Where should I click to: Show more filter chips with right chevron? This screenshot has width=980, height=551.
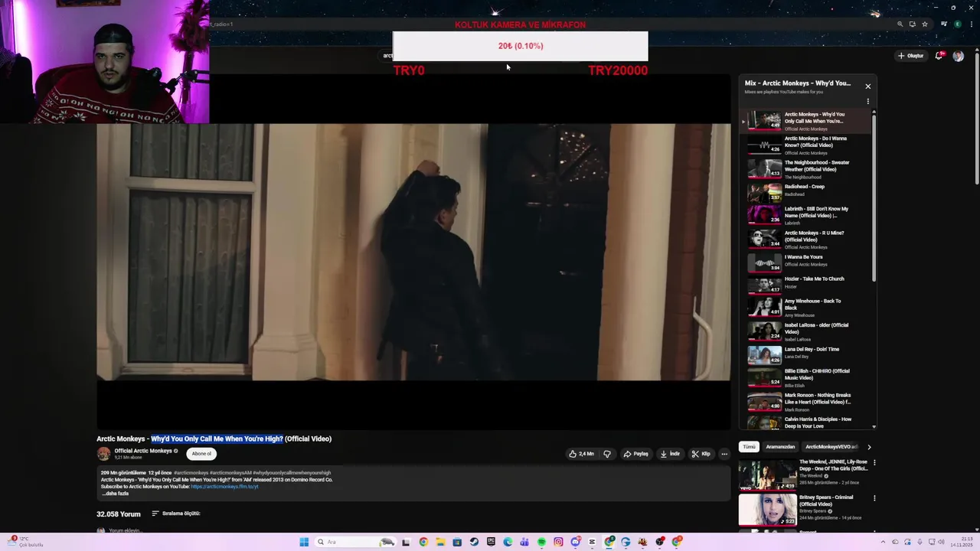point(869,447)
